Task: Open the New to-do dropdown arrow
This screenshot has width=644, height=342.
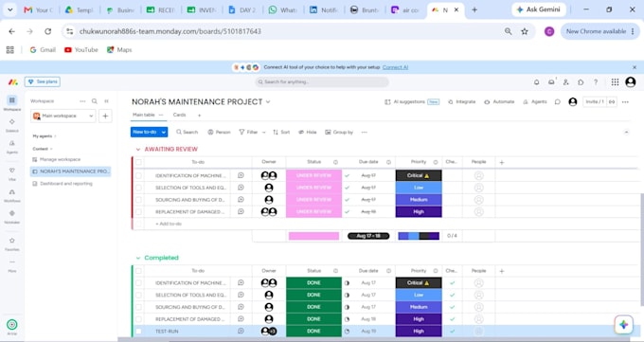Action: point(164,132)
